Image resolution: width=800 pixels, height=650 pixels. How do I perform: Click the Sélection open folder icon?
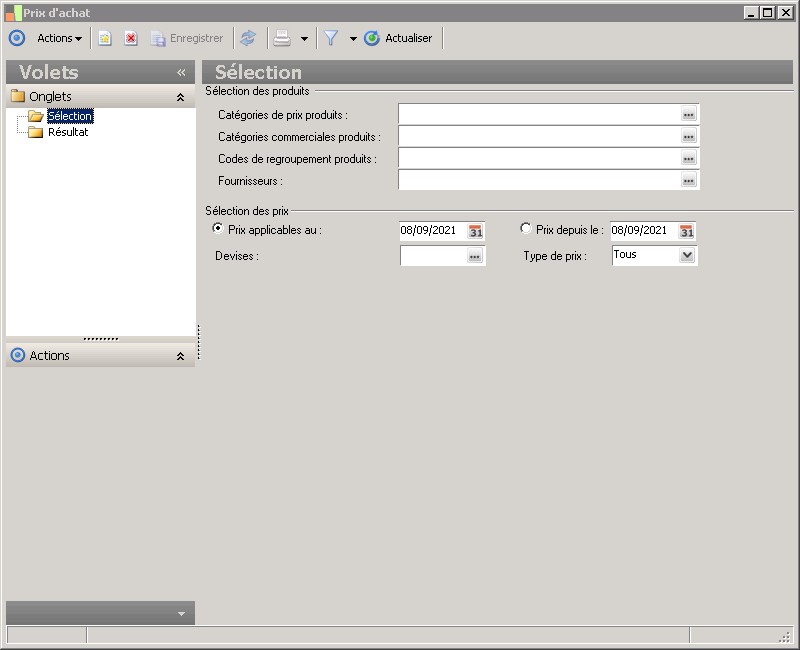click(x=35, y=116)
